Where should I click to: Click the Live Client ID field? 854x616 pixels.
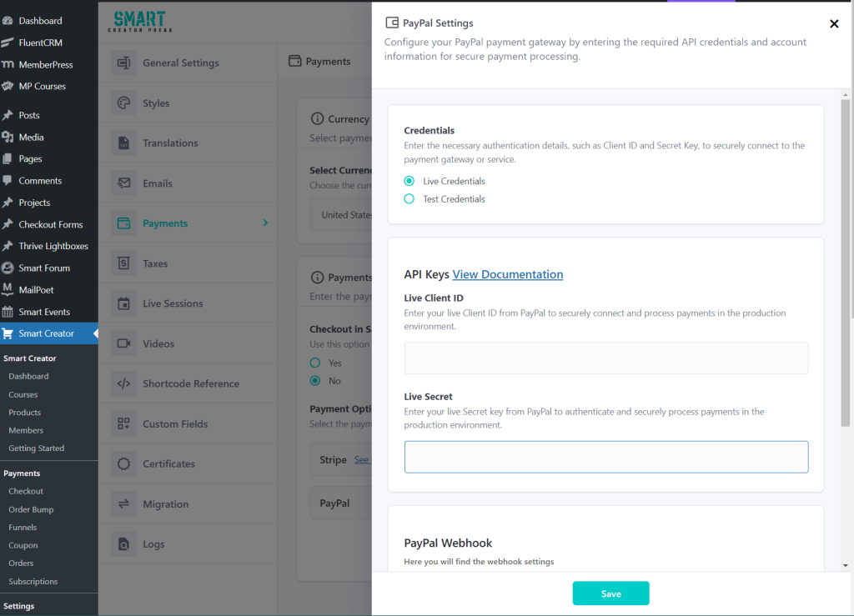(x=606, y=358)
